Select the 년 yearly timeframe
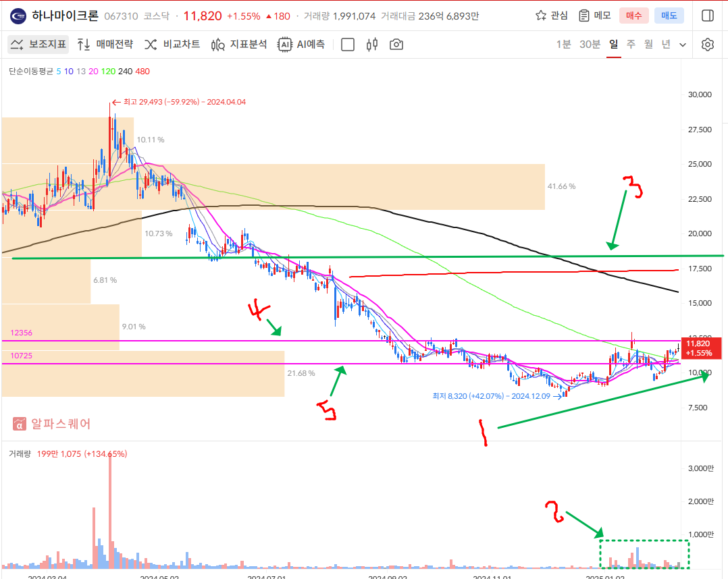Image resolution: width=728 pixels, height=579 pixels. [x=667, y=45]
